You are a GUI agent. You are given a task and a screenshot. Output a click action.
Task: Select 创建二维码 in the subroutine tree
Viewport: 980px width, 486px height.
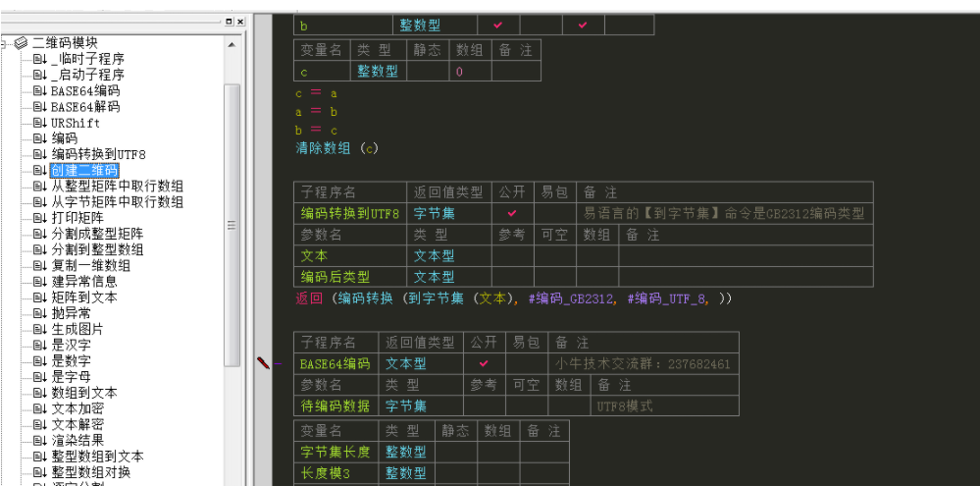84,171
